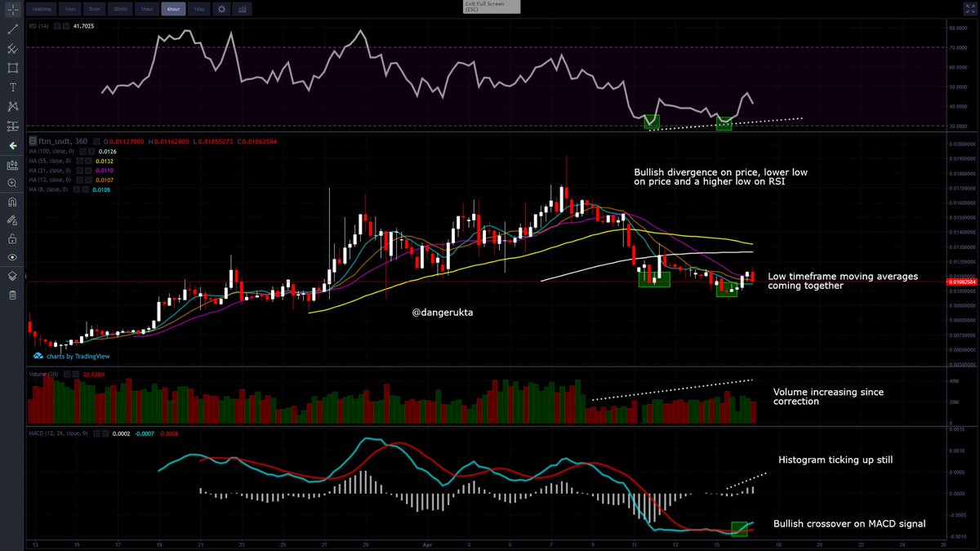
Task: Open the object tree layers icon
Action: point(12,276)
